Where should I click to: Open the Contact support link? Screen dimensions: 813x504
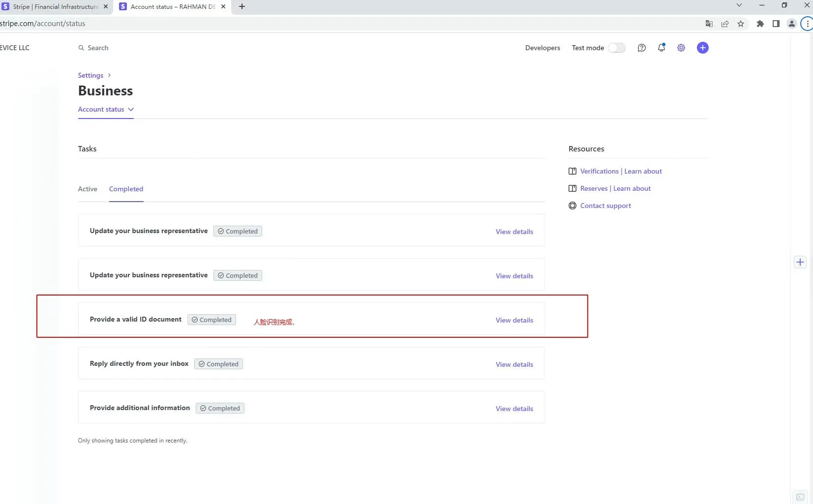click(x=605, y=206)
